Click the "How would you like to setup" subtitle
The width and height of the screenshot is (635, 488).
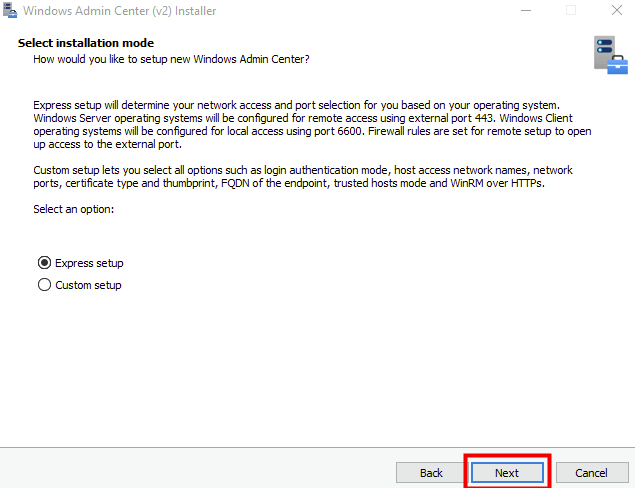click(x=171, y=60)
